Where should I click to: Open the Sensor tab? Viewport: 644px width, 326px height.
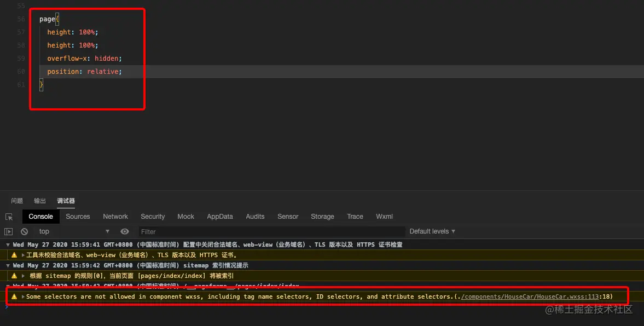[x=287, y=217]
